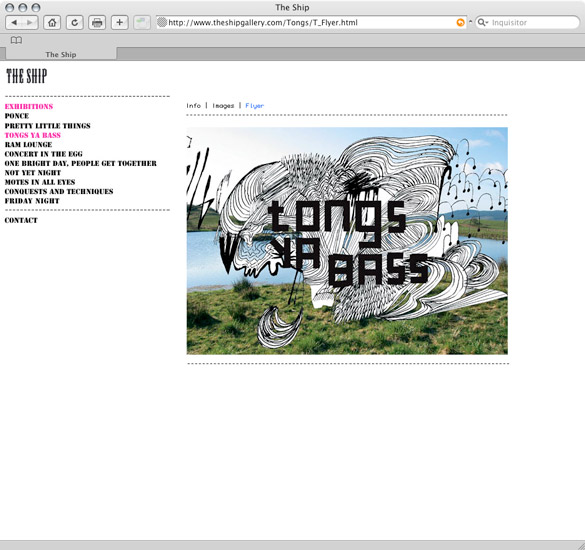Screen dimensions: 585x550
Task: Open the bookmarks book icon
Action: click(x=16, y=40)
